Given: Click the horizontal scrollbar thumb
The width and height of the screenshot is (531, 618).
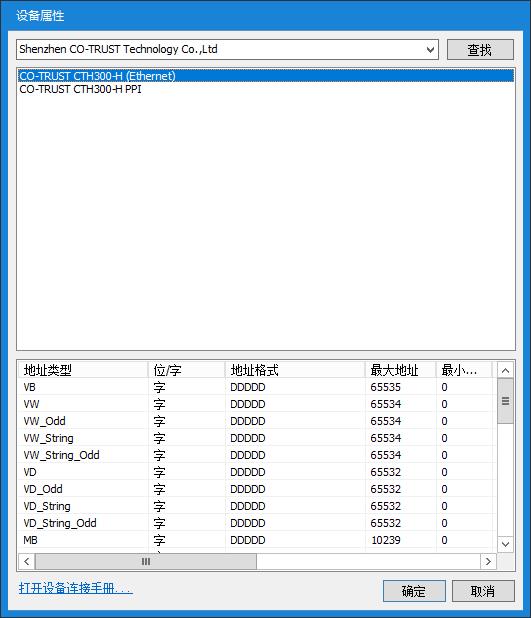Looking at the screenshot, I should [146, 561].
